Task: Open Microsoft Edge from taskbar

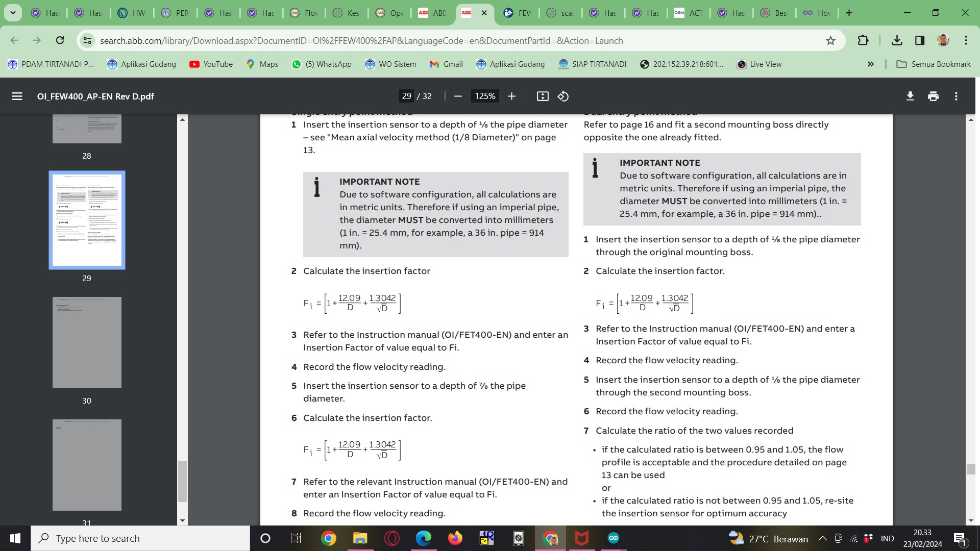Action: point(423,538)
